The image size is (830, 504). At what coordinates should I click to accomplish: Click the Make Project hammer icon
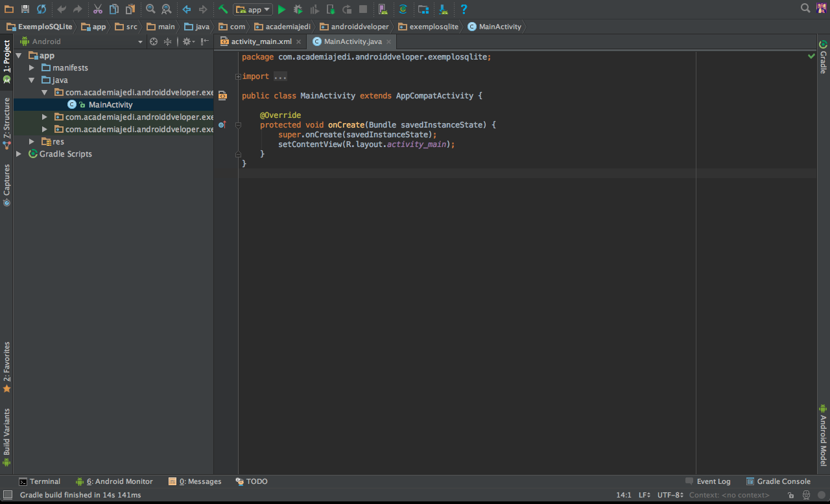click(222, 9)
